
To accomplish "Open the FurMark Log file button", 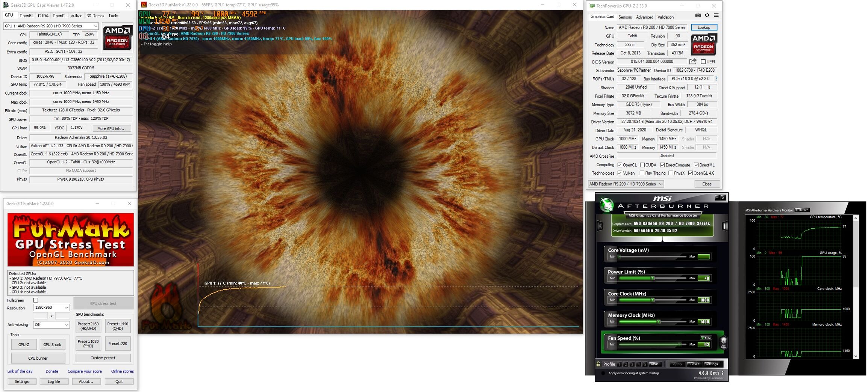I will (x=54, y=381).
